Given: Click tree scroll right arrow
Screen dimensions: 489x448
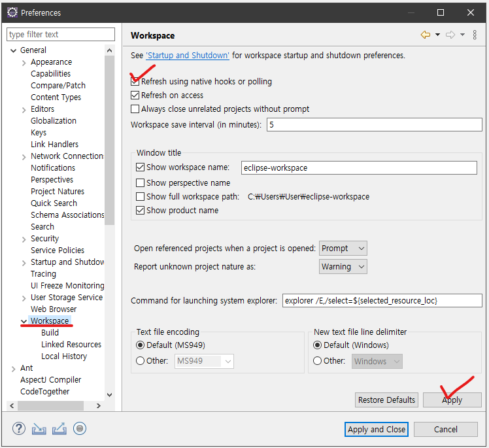Looking at the screenshot, I should point(99,405).
